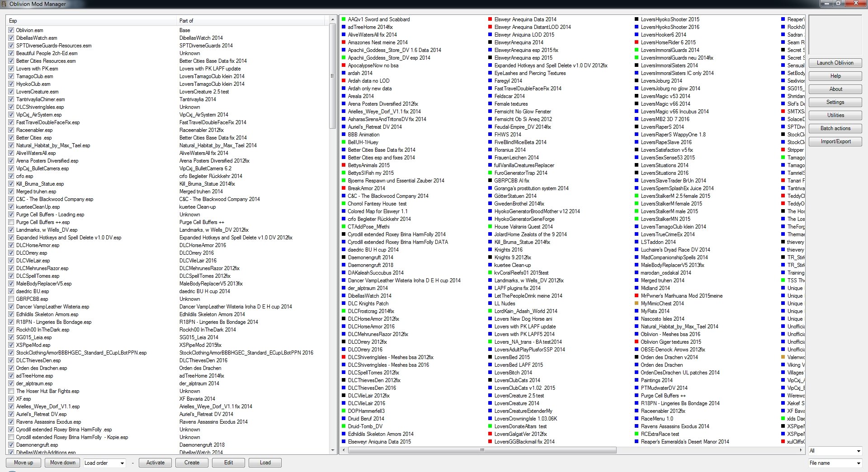The width and height of the screenshot is (868, 472).
Task: Click the red square beside MrPwner's Marihuana Mod 2015meine
Action: [637, 296]
